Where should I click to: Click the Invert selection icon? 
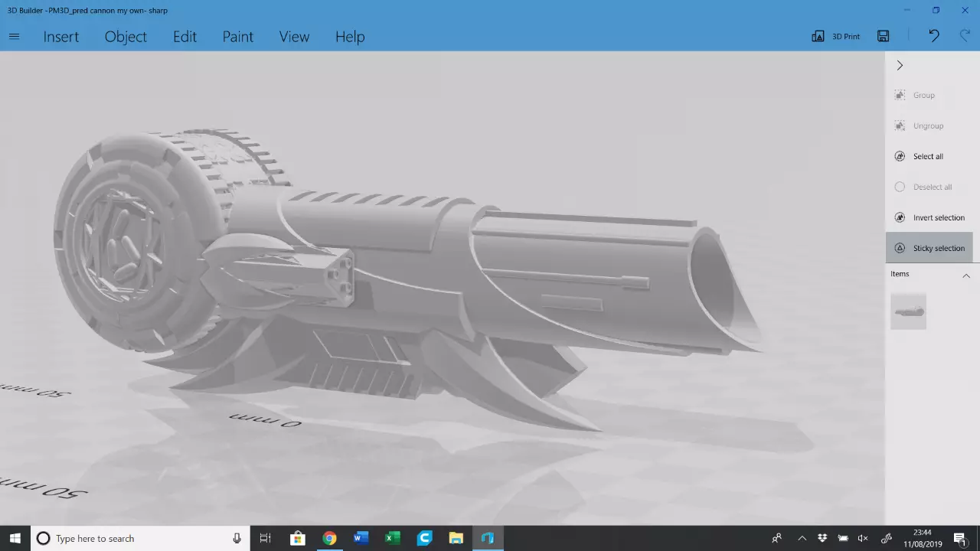pos(900,217)
